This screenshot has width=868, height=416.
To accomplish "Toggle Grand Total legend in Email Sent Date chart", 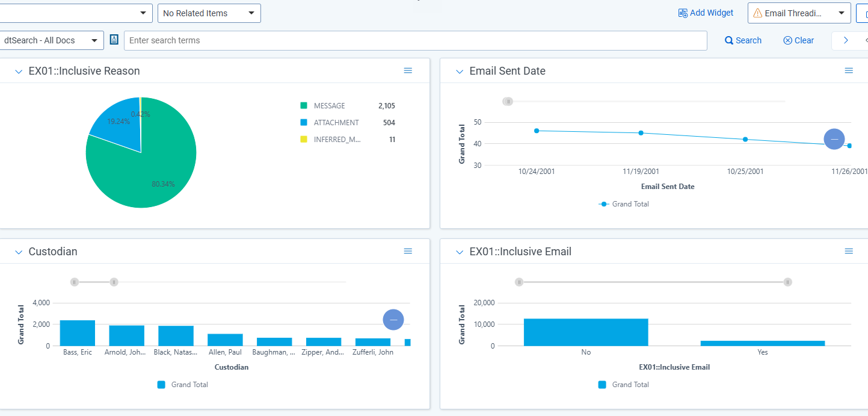I will click(624, 204).
